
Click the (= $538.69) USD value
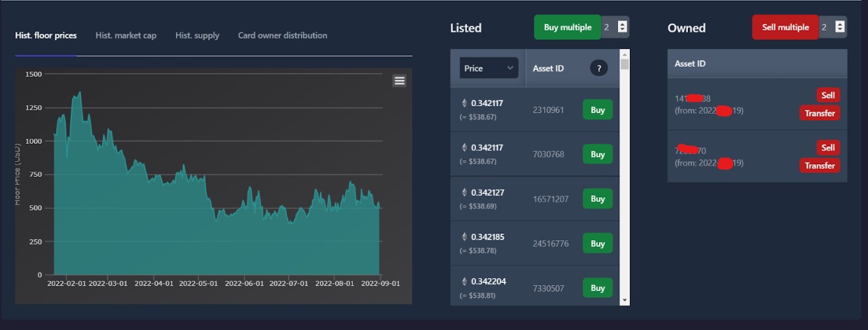478,206
